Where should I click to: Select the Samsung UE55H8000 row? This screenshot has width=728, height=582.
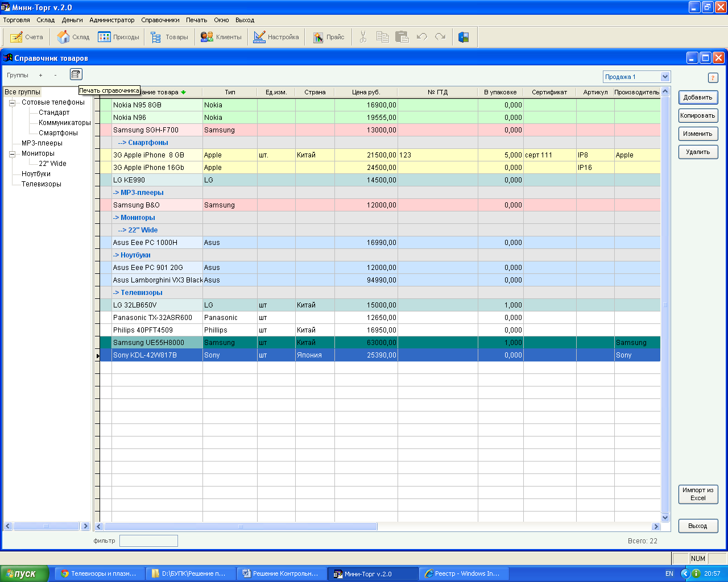click(x=380, y=343)
